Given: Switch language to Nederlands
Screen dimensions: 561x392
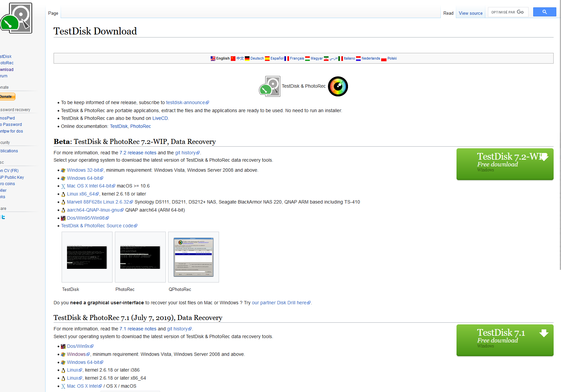Looking at the screenshot, I should click(x=371, y=58).
